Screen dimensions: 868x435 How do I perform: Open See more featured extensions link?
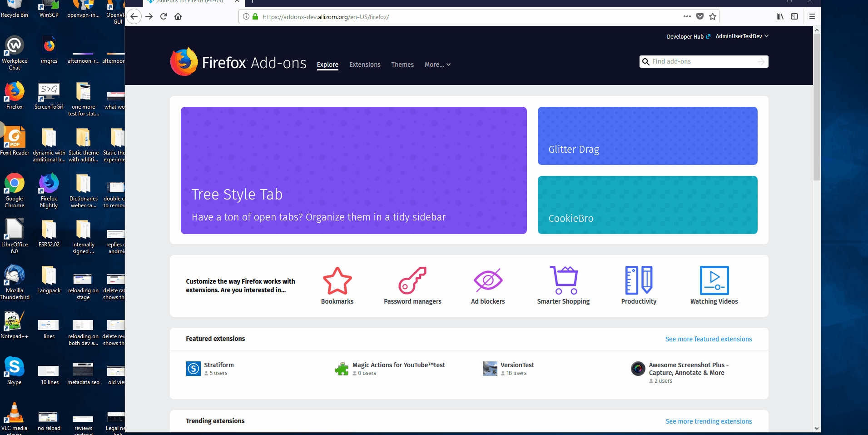(x=709, y=339)
